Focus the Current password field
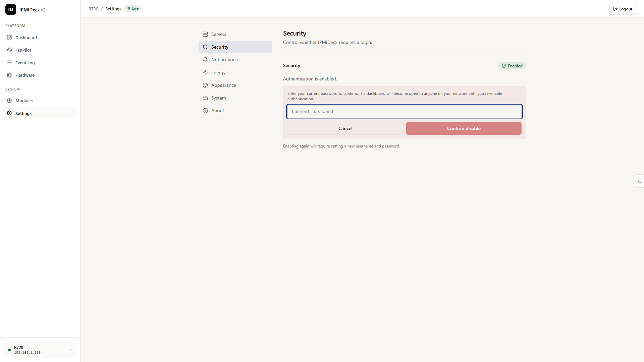The width and height of the screenshot is (644, 362). pyautogui.click(x=404, y=112)
